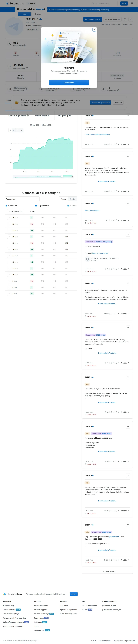Click the Rad etish cookie button
This screenshot has height=644, width=138.
click(x=118, y=102)
